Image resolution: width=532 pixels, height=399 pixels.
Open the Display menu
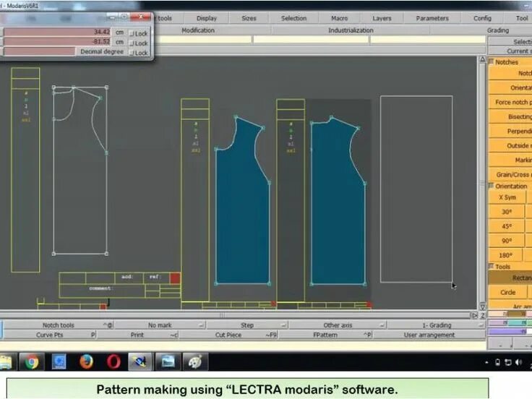207,18
